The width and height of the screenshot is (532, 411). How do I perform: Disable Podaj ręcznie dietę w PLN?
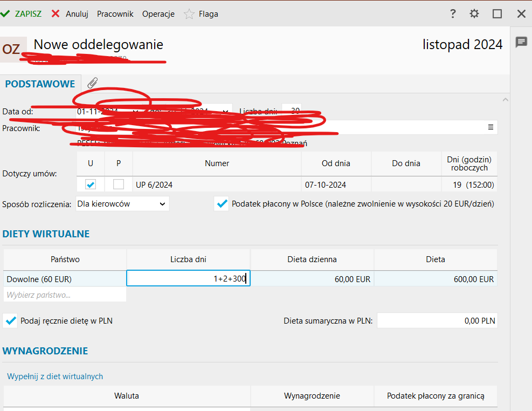10,320
